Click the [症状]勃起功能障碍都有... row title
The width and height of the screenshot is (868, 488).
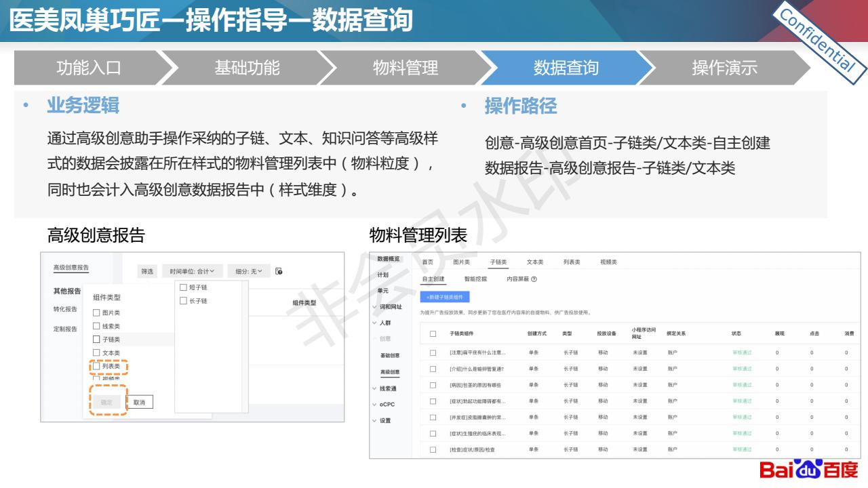coord(477,401)
